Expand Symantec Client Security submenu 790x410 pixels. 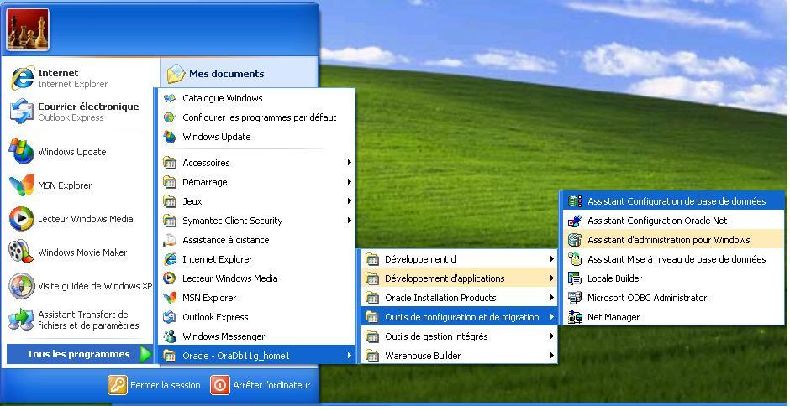pyautogui.click(x=257, y=220)
